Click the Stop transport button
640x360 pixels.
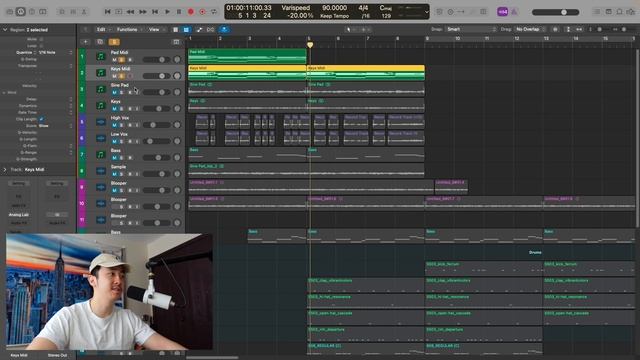[179, 12]
